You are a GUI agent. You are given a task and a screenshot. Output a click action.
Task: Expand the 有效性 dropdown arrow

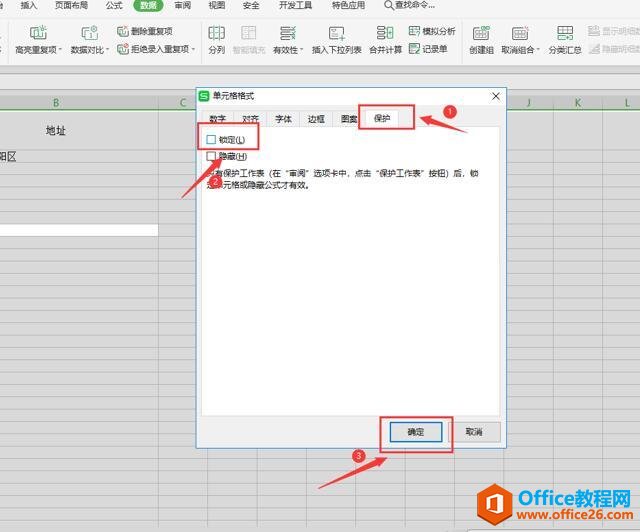(x=302, y=50)
